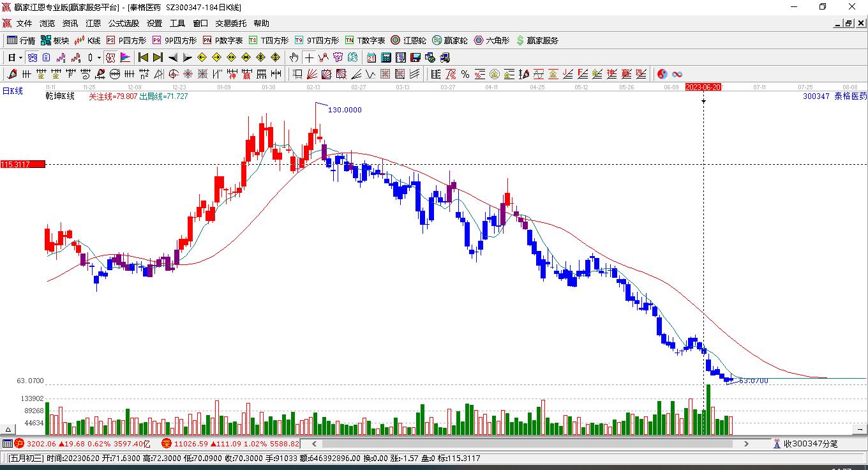Open the 9T四方形 tool
The width and height of the screenshot is (868, 470).
click(x=317, y=40)
